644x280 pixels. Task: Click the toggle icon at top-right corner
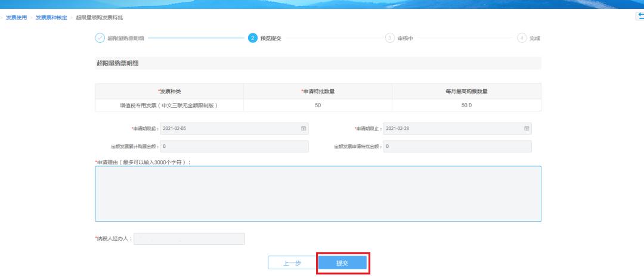[x=640, y=16]
